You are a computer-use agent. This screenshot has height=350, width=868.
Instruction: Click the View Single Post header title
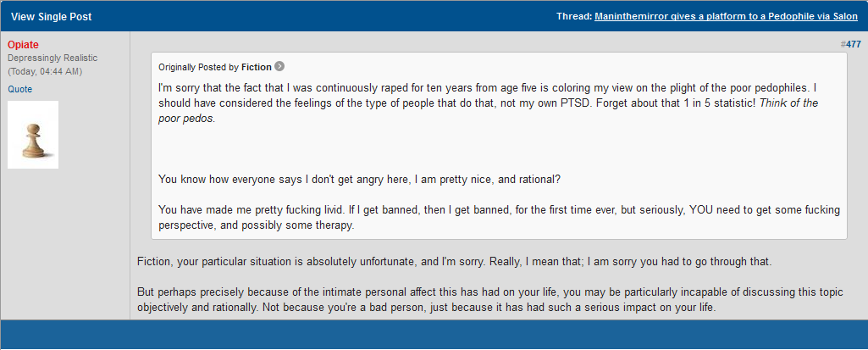pyautogui.click(x=52, y=17)
